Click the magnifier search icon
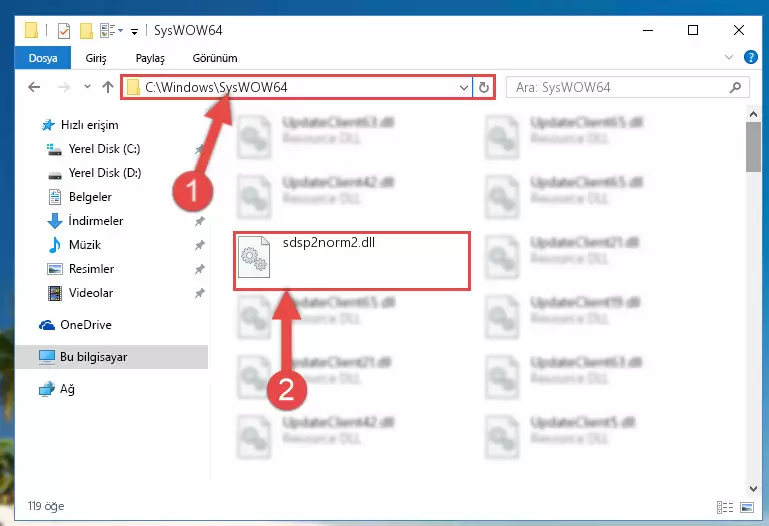 click(x=735, y=87)
